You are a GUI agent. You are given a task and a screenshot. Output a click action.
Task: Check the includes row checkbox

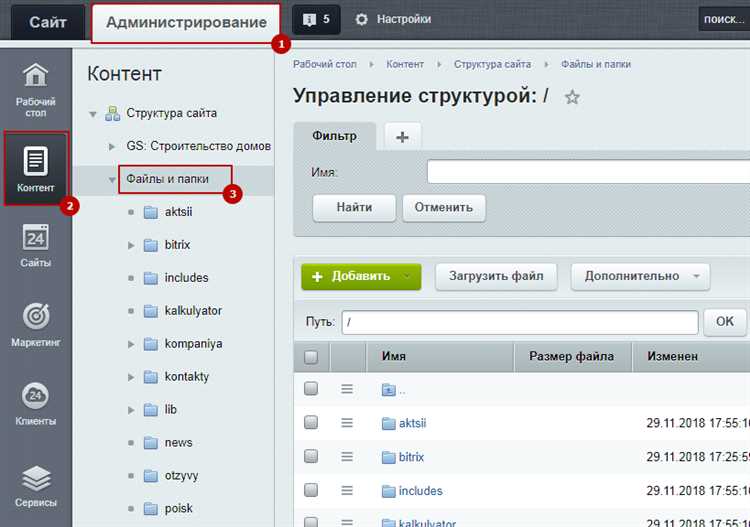tap(311, 490)
